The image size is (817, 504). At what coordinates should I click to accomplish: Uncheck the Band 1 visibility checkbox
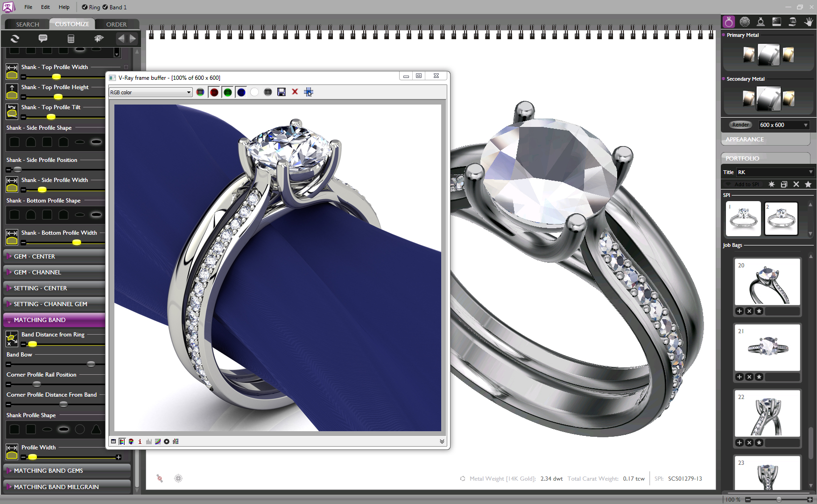click(105, 7)
